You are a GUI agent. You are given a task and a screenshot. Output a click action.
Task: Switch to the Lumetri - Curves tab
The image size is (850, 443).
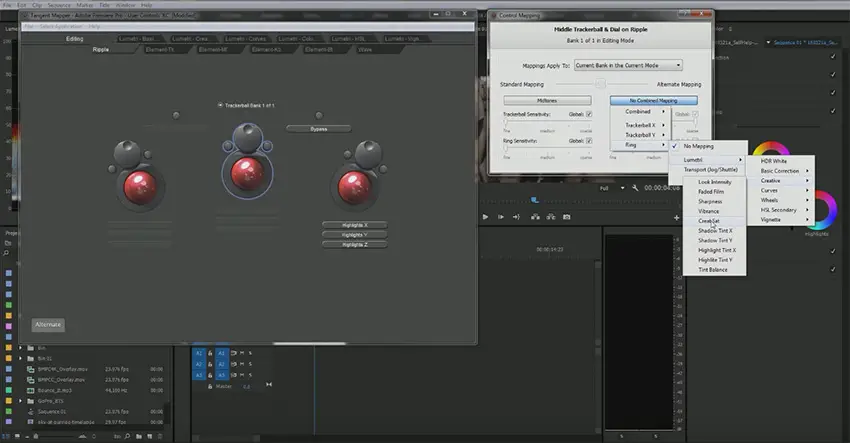pyautogui.click(x=246, y=39)
